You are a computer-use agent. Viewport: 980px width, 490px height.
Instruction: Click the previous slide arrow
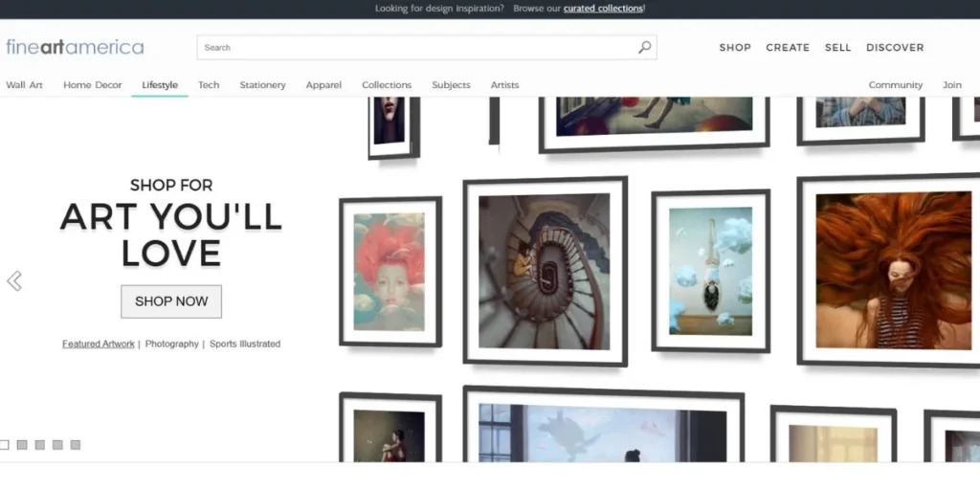[14, 281]
